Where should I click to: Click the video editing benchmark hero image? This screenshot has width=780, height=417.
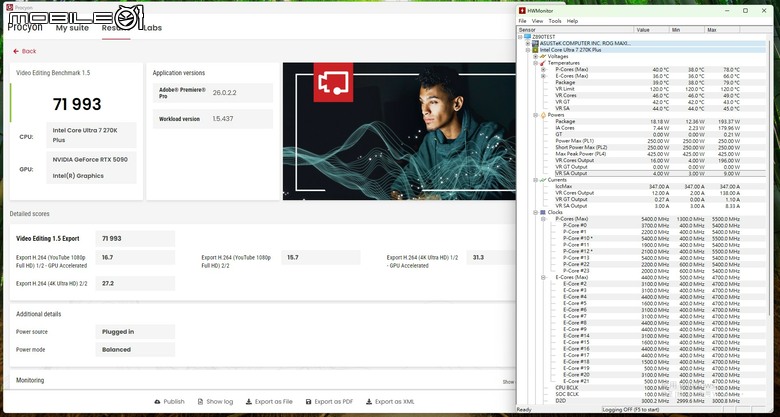(x=399, y=131)
